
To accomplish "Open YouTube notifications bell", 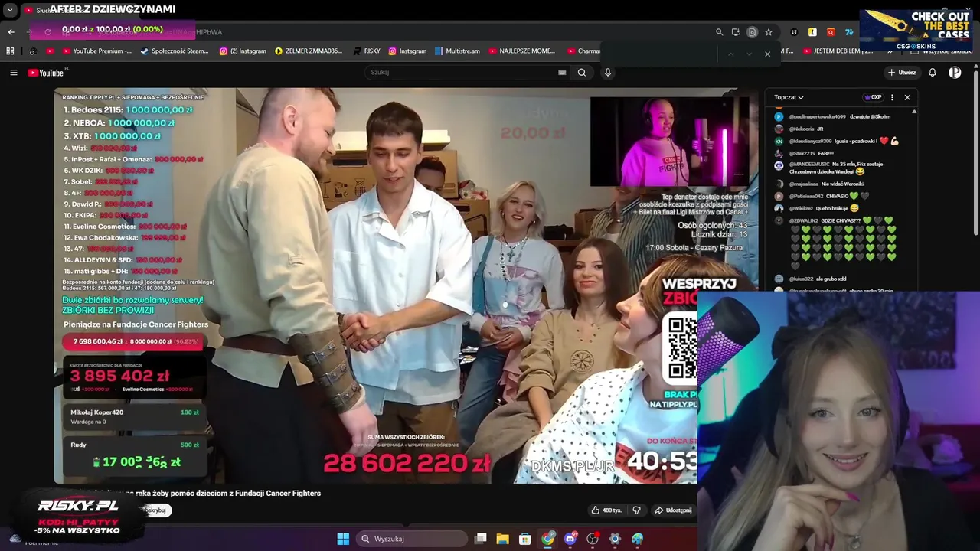I will (933, 73).
